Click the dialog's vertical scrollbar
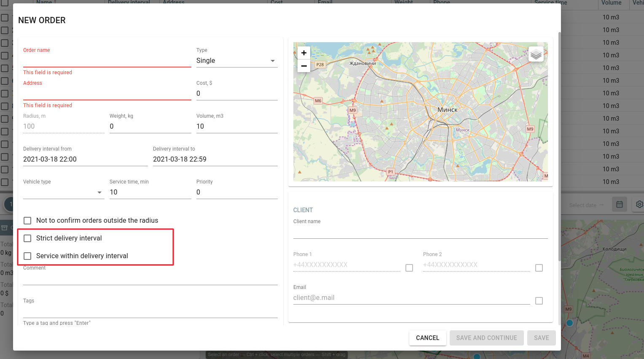 pyautogui.click(x=559, y=148)
